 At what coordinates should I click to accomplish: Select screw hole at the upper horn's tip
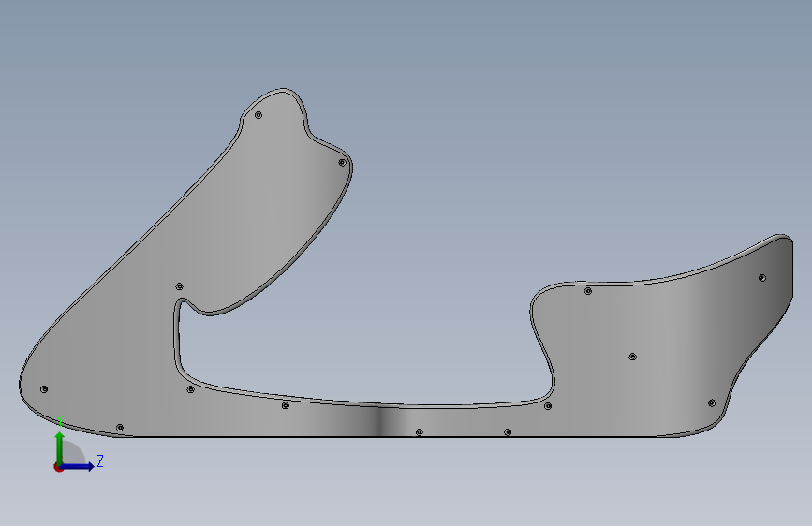coord(258,115)
